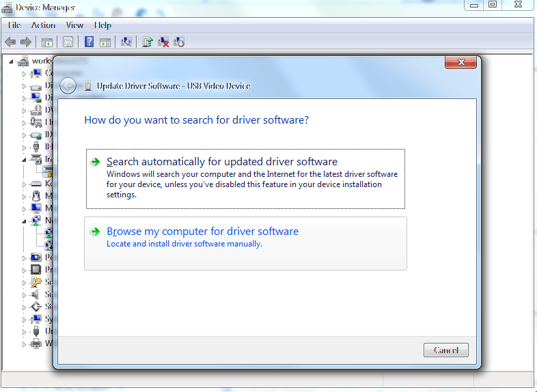
Task: Select the Security devices key icon
Action: click(x=36, y=282)
